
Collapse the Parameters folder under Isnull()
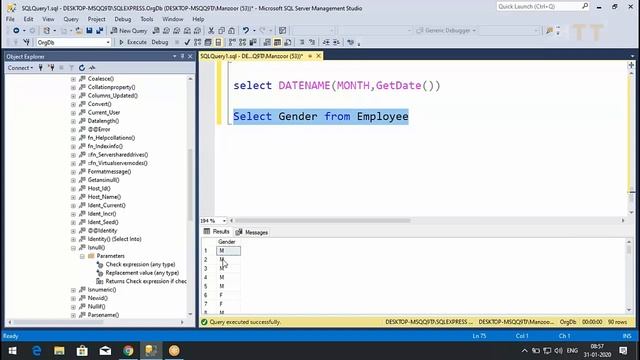(82, 256)
